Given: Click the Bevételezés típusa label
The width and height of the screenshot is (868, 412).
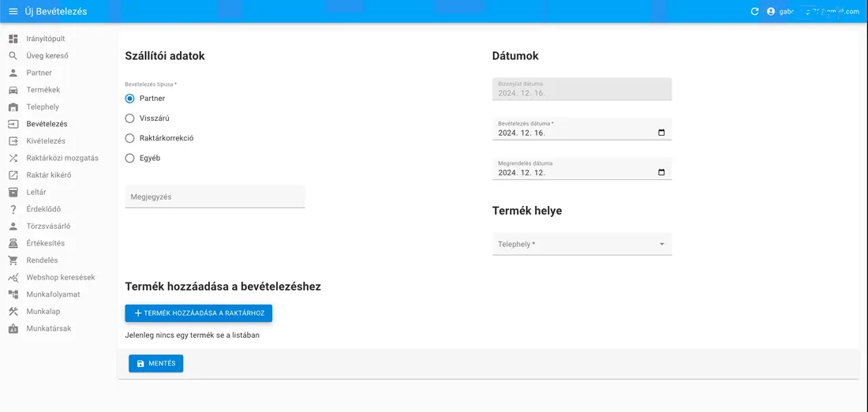Looking at the screenshot, I should coord(152,84).
